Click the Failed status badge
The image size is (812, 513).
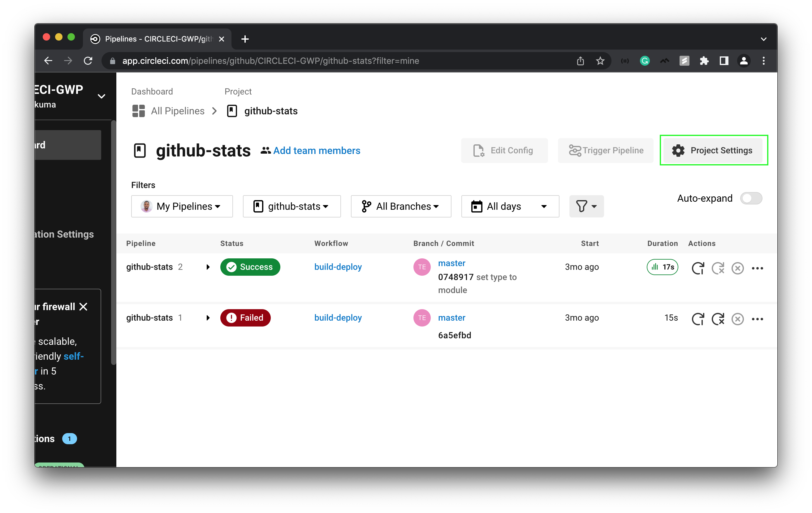(245, 318)
